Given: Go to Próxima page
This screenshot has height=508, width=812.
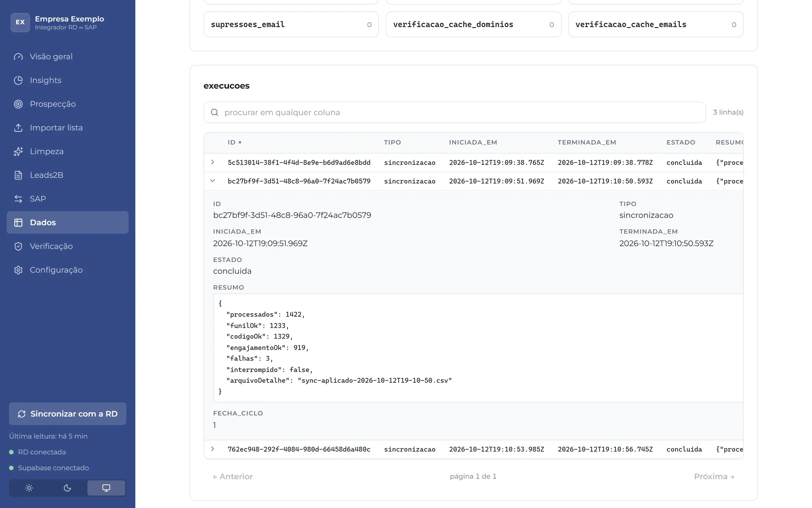Looking at the screenshot, I should click(714, 476).
